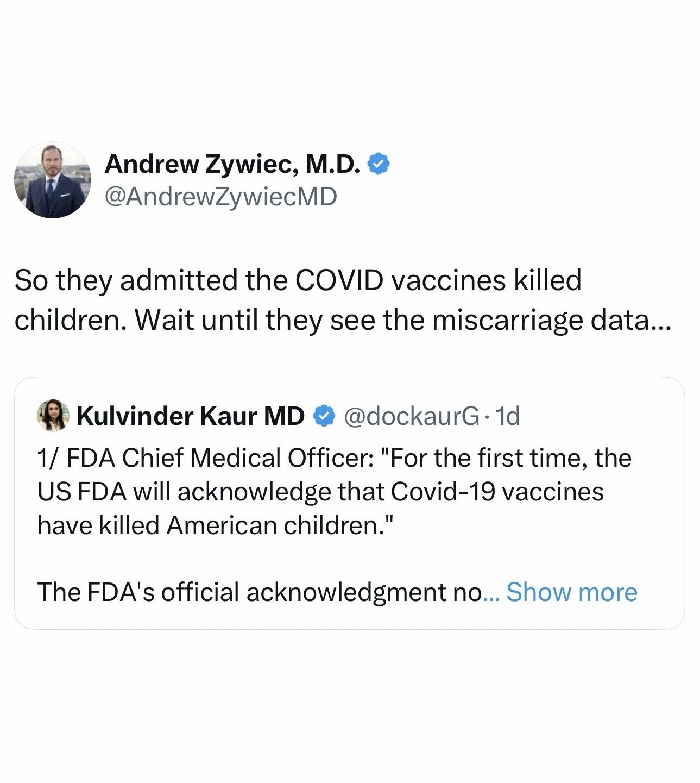Screen dimensions: 700x783
Task: Open the @dockaurG handle
Action: 411,416
